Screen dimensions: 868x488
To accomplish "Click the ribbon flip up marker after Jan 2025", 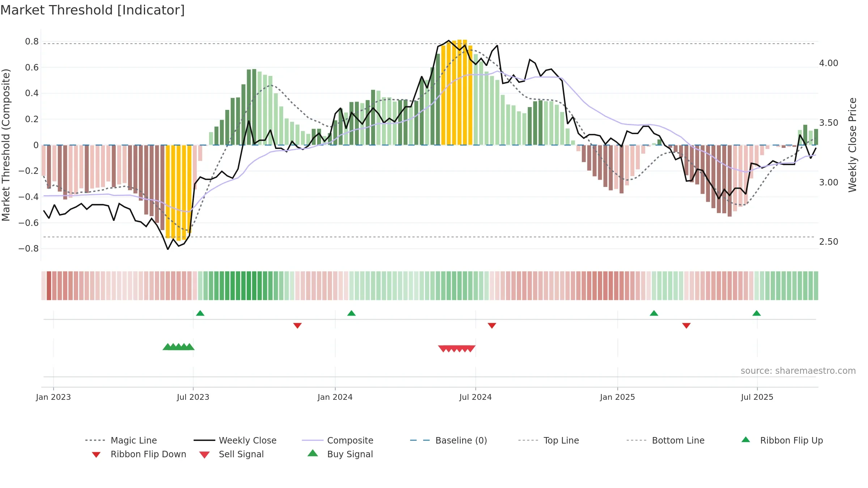I will coord(654,313).
